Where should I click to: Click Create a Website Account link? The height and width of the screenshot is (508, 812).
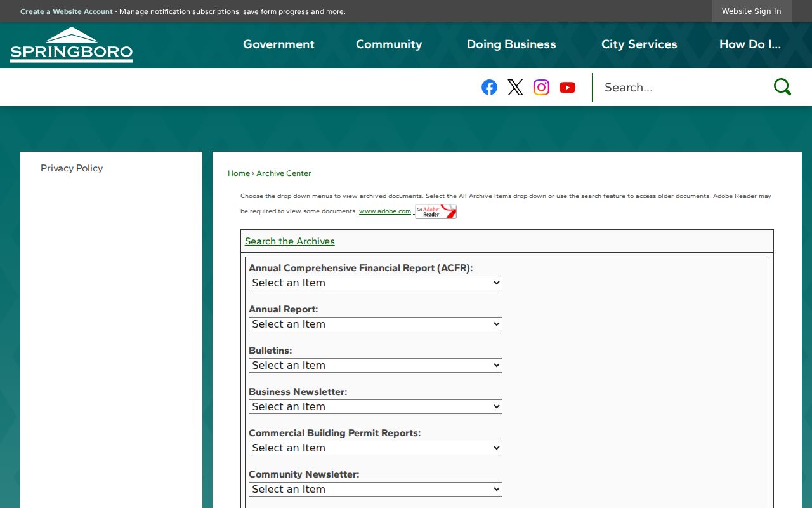(67, 11)
